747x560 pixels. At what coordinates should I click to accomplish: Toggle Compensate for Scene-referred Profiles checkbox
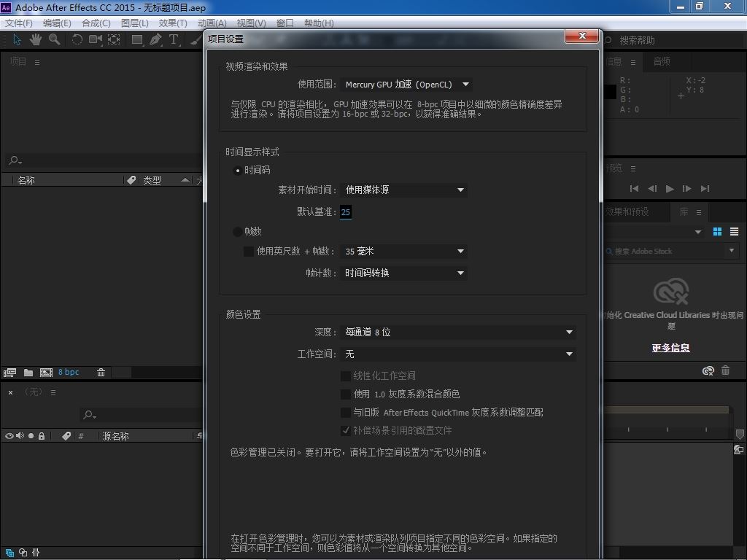(346, 430)
